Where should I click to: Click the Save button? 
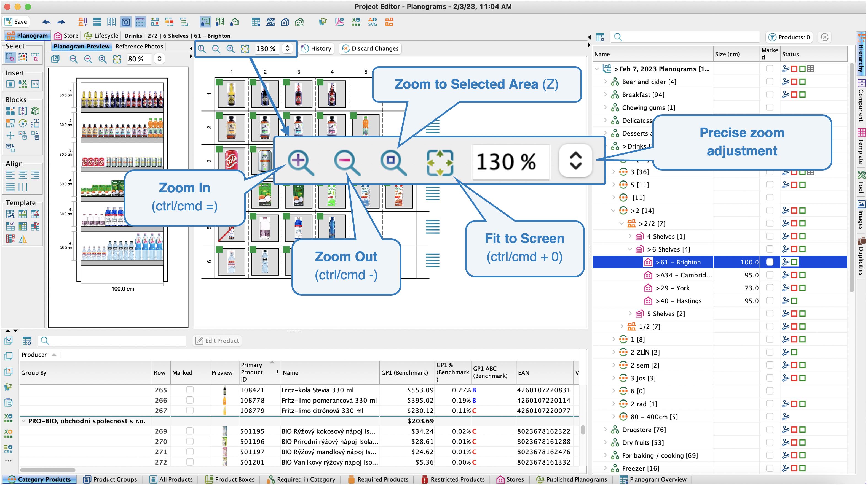click(x=16, y=22)
